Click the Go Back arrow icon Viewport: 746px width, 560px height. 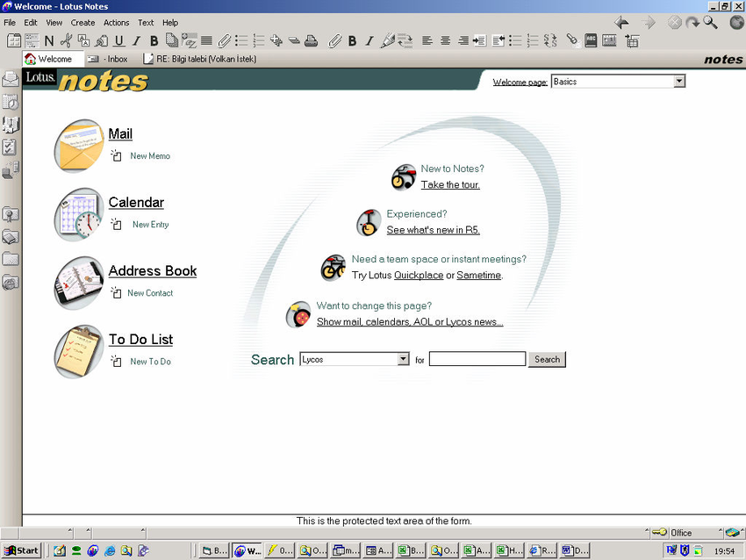pyautogui.click(x=621, y=22)
